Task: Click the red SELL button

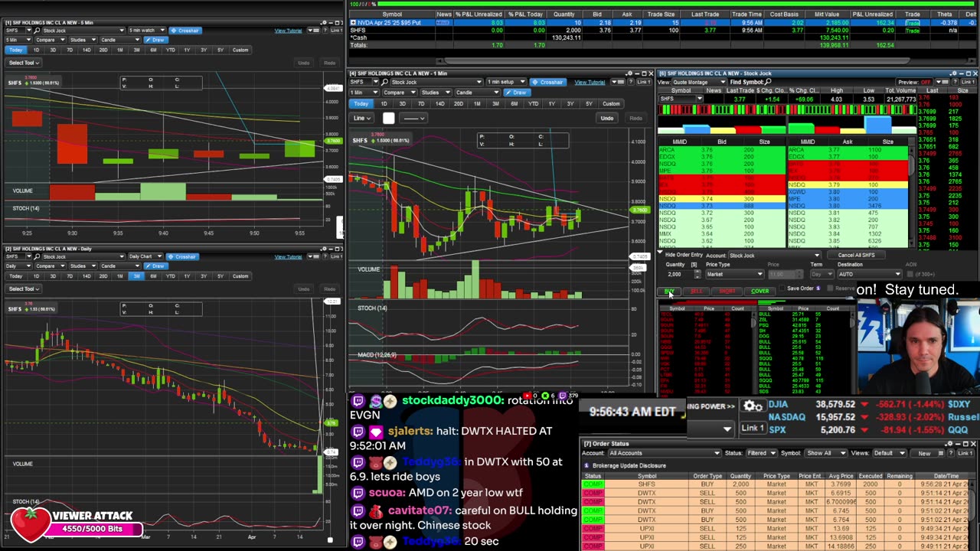Action: 696,291
